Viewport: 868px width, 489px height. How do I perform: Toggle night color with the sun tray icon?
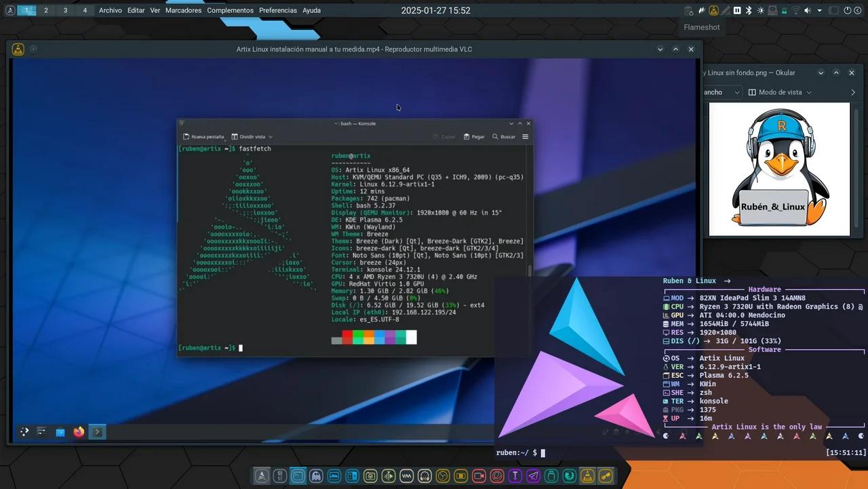tap(760, 10)
